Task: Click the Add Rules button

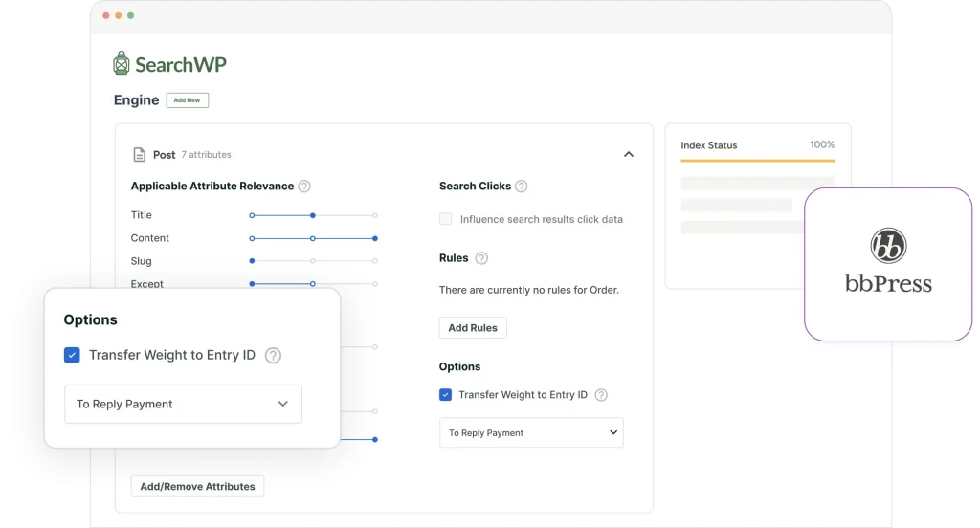Action: pos(473,327)
